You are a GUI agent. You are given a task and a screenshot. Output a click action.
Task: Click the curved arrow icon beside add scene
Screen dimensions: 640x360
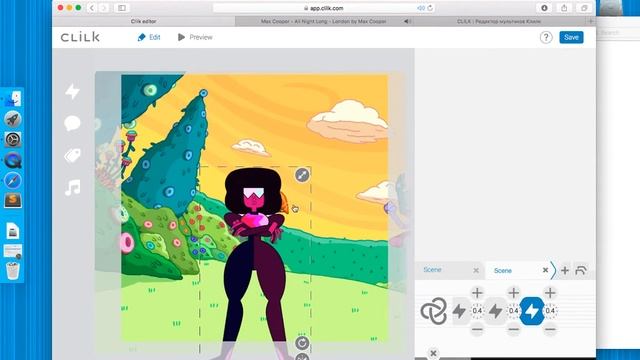coord(581,270)
